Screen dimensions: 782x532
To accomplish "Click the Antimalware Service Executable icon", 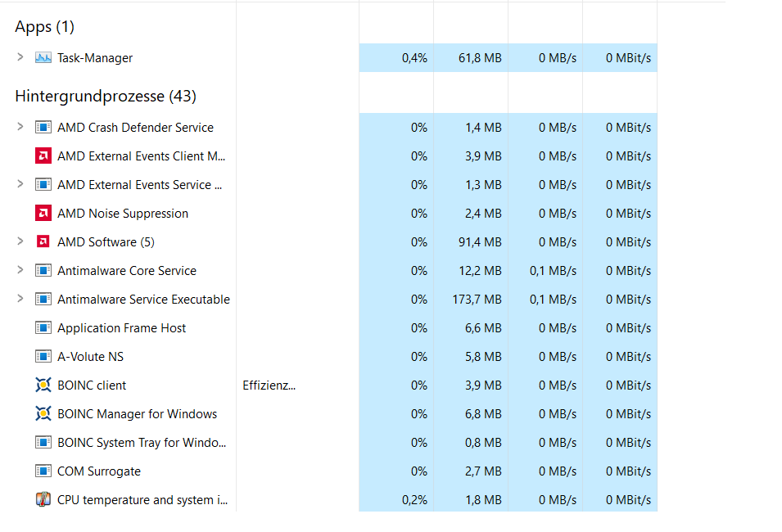I will tap(43, 300).
